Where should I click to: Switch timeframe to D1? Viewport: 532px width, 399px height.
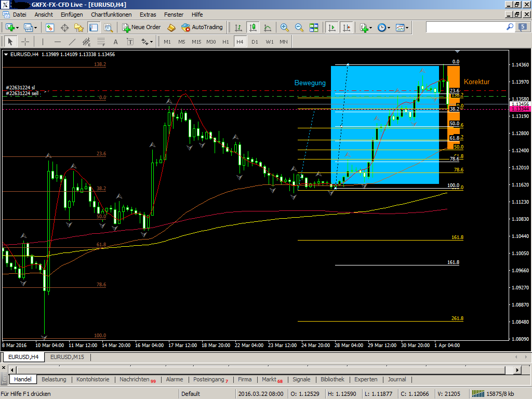click(254, 41)
